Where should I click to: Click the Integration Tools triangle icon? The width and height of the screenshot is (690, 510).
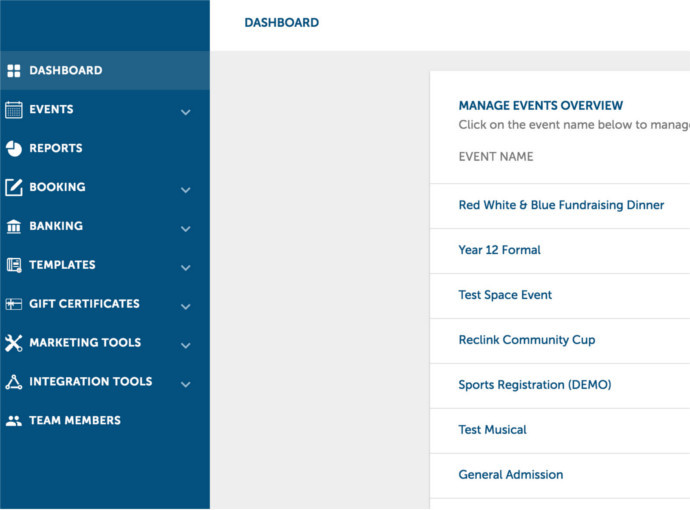(x=14, y=382)
